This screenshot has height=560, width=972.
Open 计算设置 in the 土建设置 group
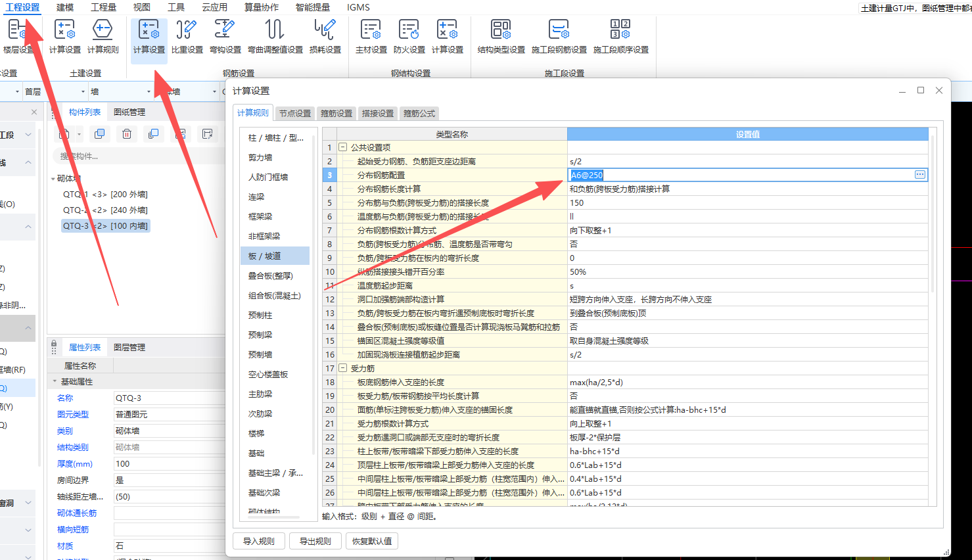pos(64,37)
